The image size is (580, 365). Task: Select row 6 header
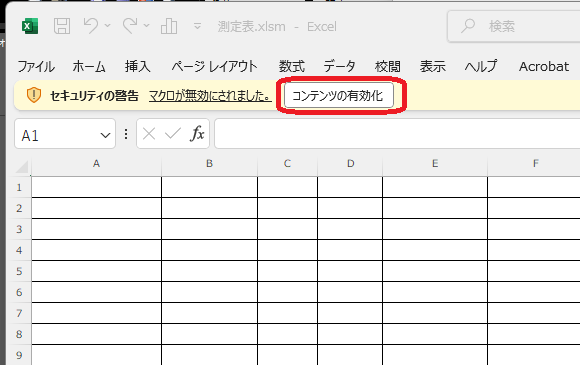tap(19, 292)
